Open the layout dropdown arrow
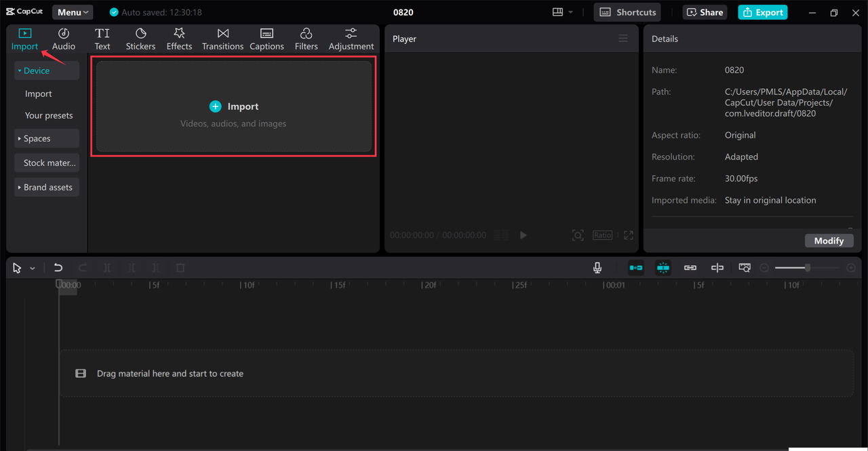Screen dimensions: 868x451 pyautogui.click(x=571, y=12)
